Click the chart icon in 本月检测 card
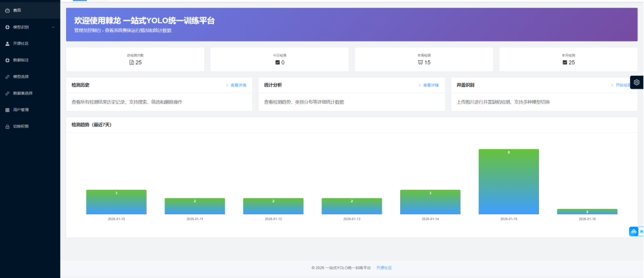Screen dimensions: 644x278 (565, 63)
